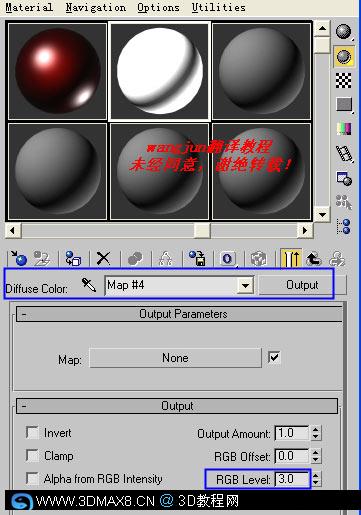
Task: Click the RGB Offset spinner arrows
Action: coord(316,456)
